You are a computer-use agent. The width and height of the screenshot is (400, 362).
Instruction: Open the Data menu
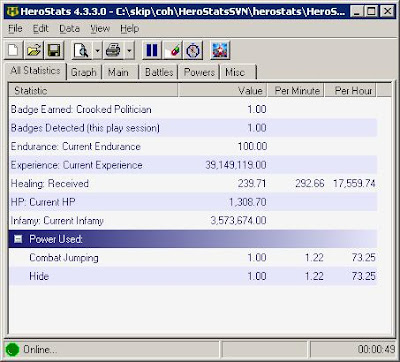[69, 29]
